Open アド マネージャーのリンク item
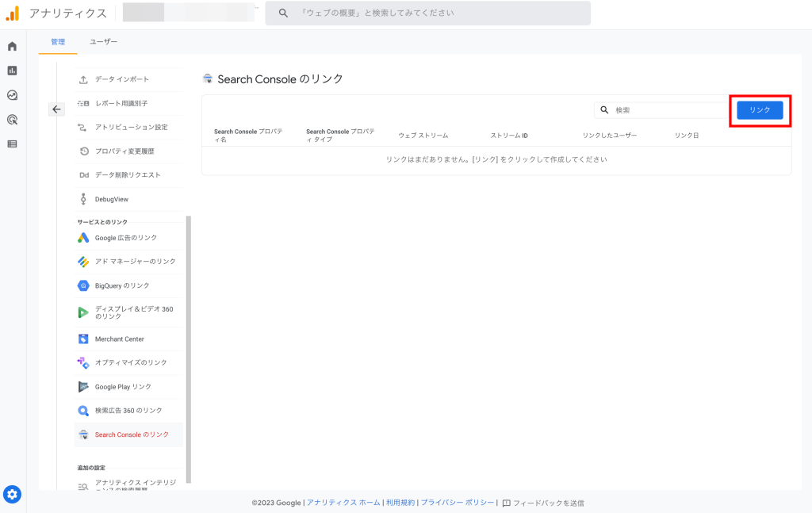This screenshot has height=513, width=812. [128, 262]
